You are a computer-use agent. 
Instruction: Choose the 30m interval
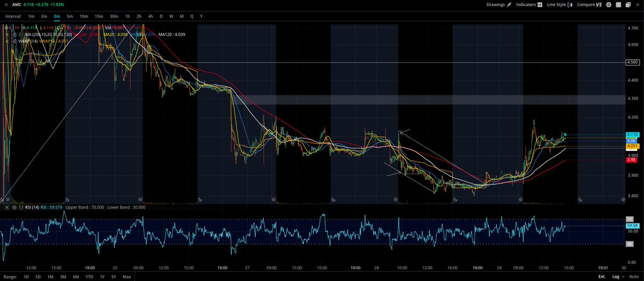[x=114, y=17]
